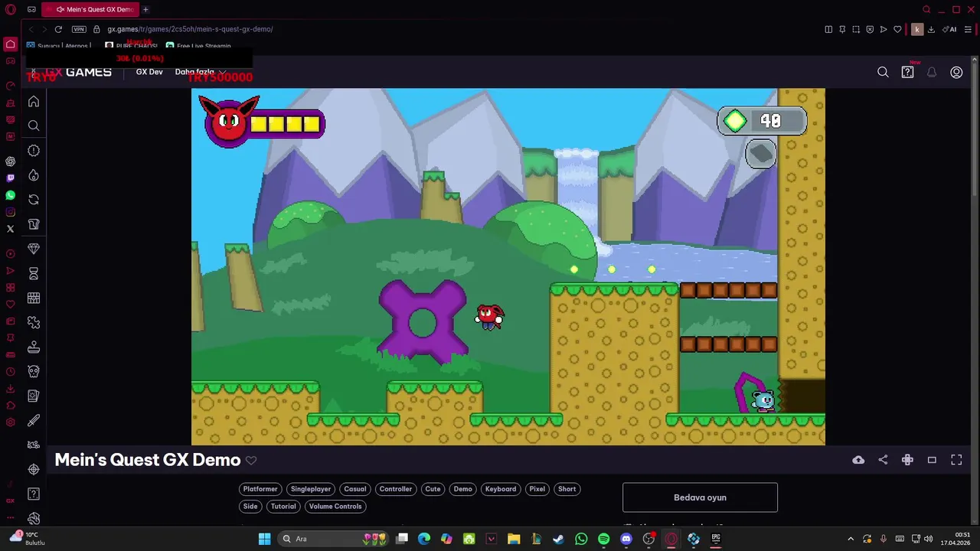This screenshot has width=980, height=551.
Task: Open Steam from the taskbar
Action: (558, 539)
